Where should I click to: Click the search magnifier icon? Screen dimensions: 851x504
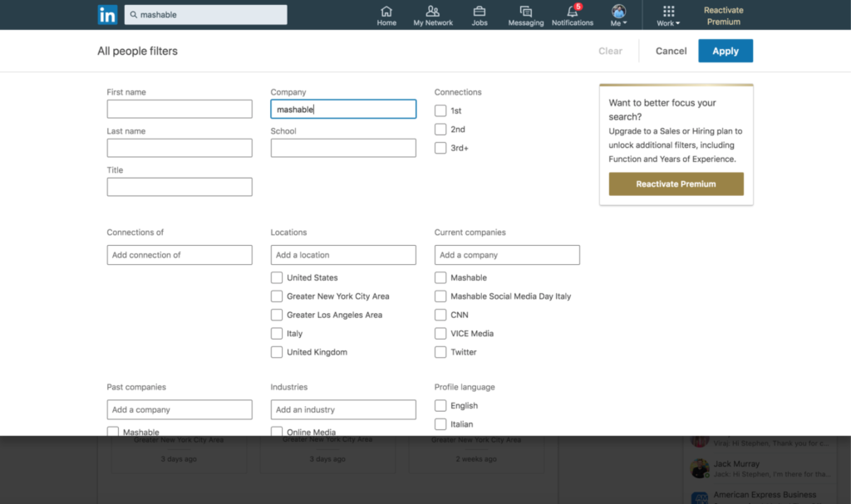[x=134, y=15]
